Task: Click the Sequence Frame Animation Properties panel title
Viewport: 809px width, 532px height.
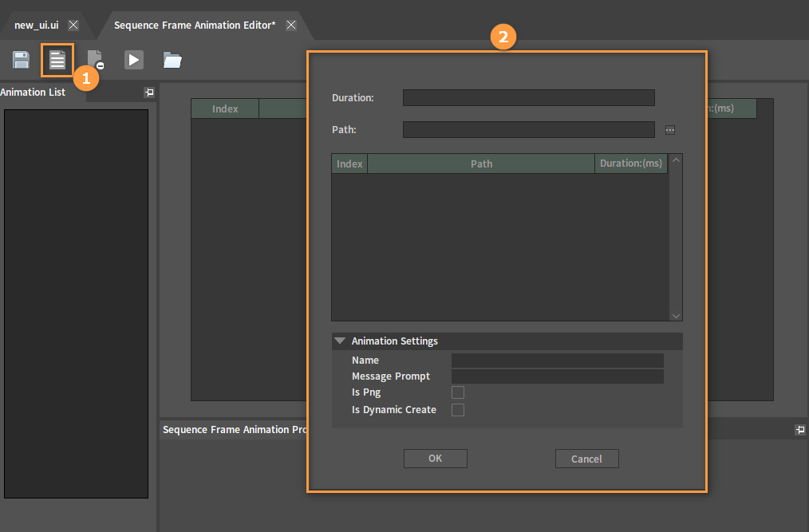Action: pyautogui.click(x=235, y=429)
